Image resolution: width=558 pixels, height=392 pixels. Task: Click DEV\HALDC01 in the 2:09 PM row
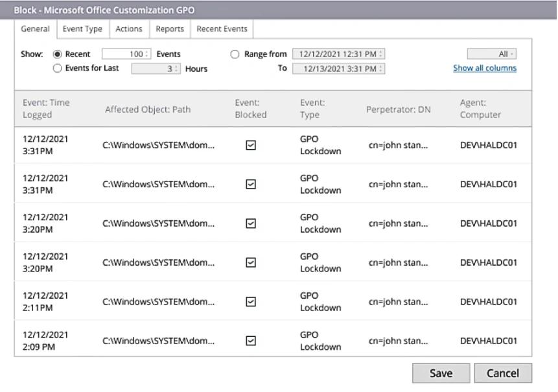pyautogui.click(x=488, y=341)
